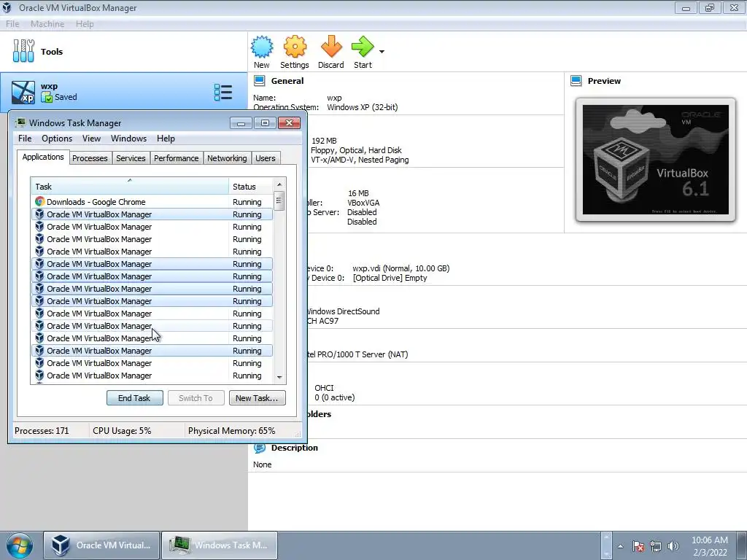Click the End Task button
Image resolution: width=747 pixels, height=560 pixels.
coord(135,398)
